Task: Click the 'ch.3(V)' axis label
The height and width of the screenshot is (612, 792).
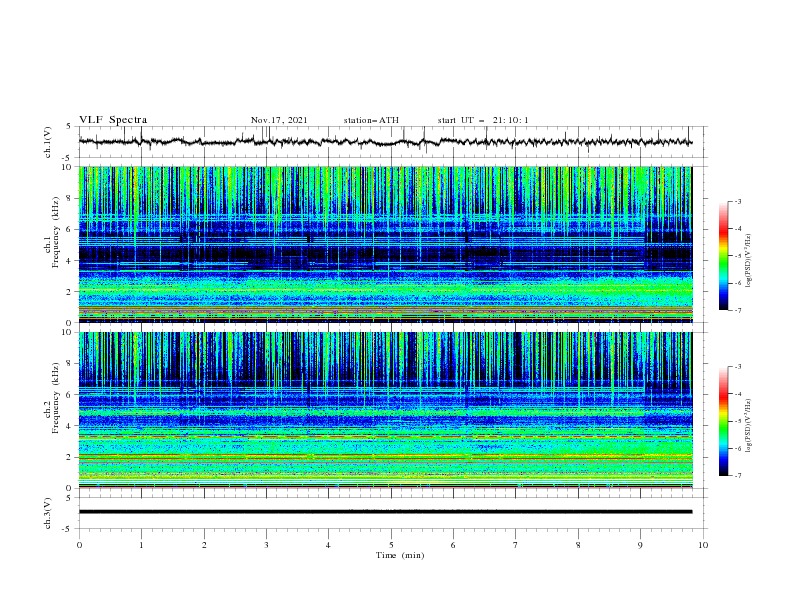Action: point(48,513)
